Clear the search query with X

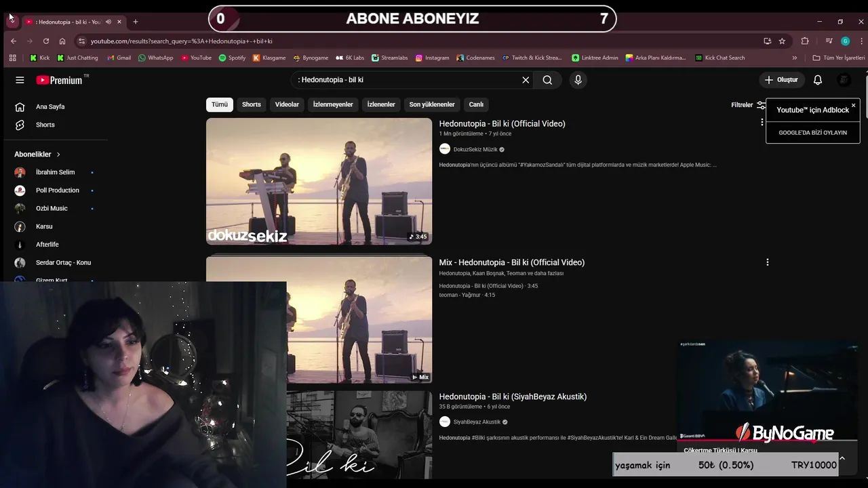[526, 80]
